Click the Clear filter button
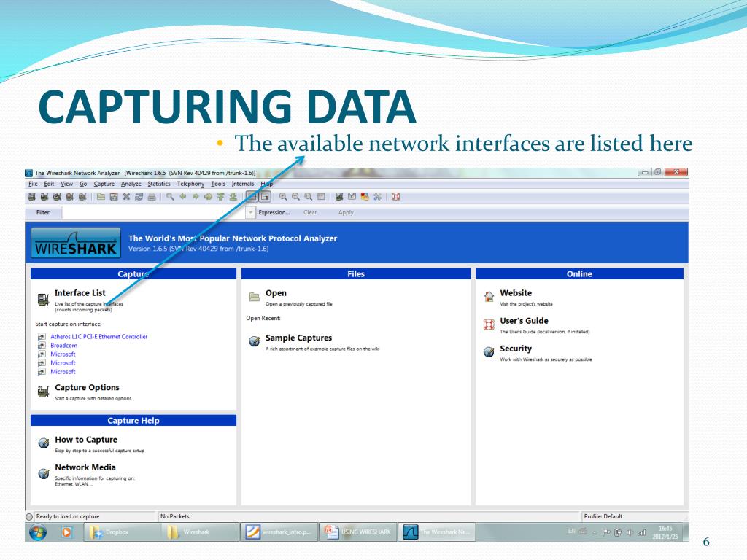 (x=310, y=213)
